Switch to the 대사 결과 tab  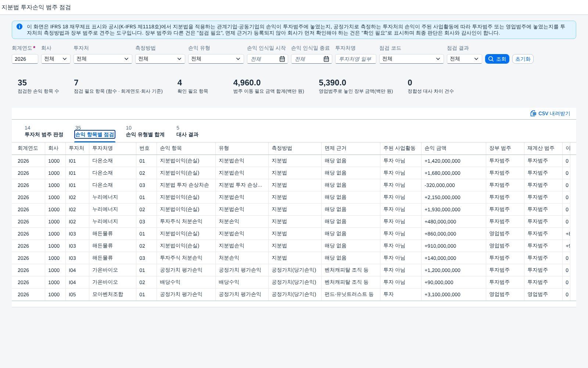(x=187, y=135)
